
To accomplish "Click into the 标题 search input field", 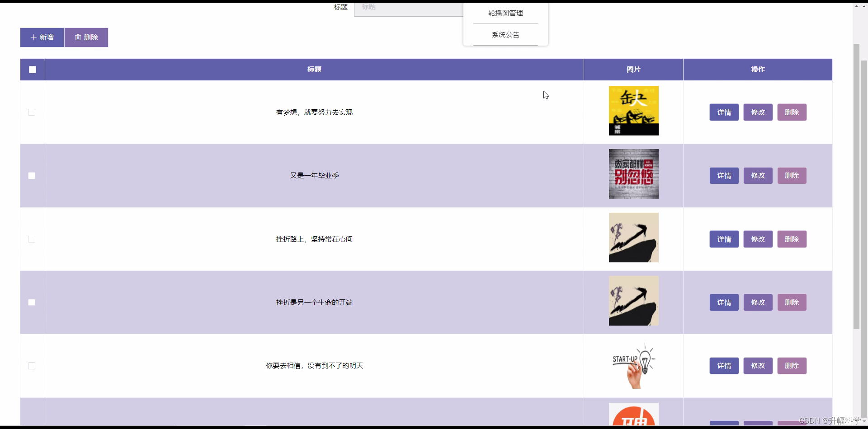I will 407,8.
